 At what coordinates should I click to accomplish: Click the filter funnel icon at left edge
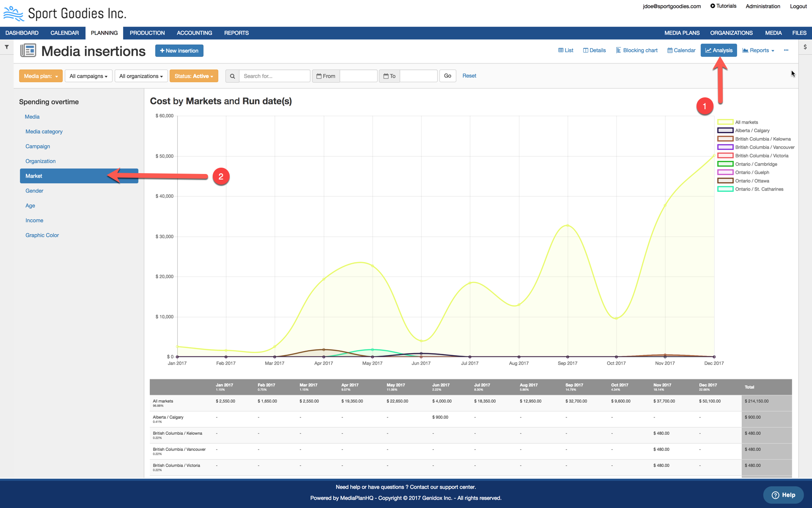7,47
